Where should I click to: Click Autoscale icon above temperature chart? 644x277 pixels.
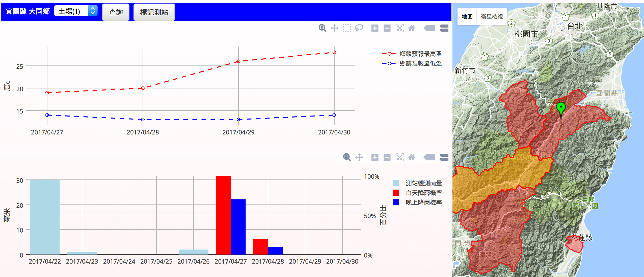399,28
